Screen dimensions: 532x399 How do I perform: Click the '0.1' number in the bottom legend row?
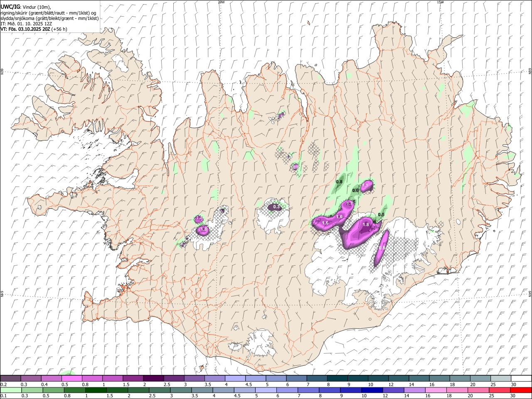click(3, 396)
